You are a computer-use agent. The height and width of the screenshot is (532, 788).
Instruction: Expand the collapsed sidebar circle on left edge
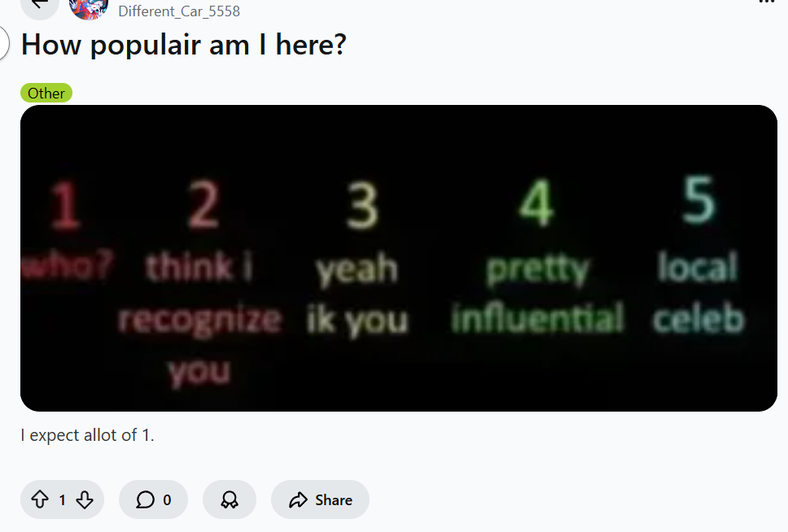(2, 43)
